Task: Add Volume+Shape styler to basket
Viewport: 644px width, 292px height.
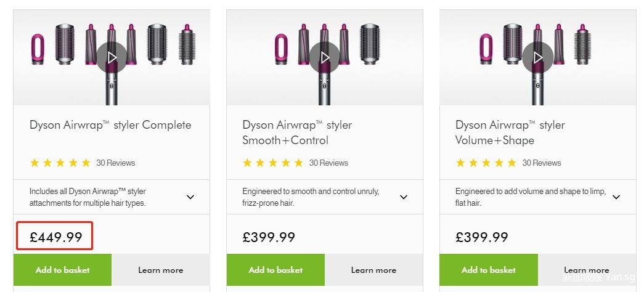Action: pyautogui.click(x=489, y=270)
